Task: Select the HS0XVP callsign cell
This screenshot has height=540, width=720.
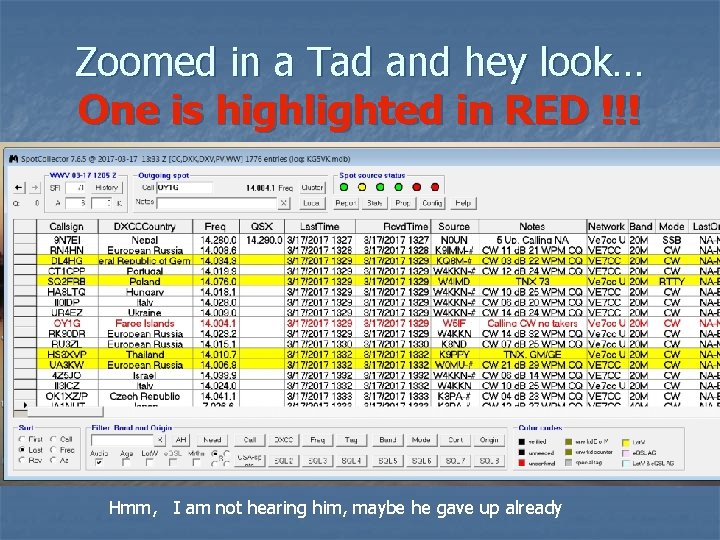Action: (x=67, y=354)
